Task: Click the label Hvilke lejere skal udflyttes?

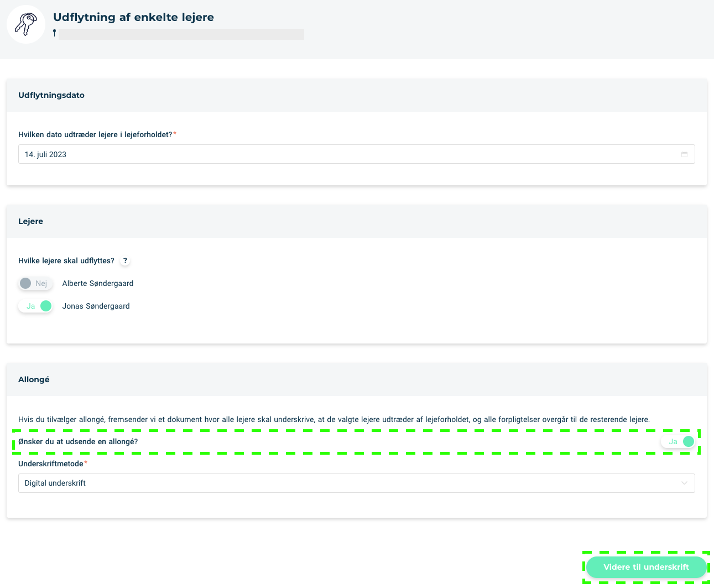Action: pos(66,261)
